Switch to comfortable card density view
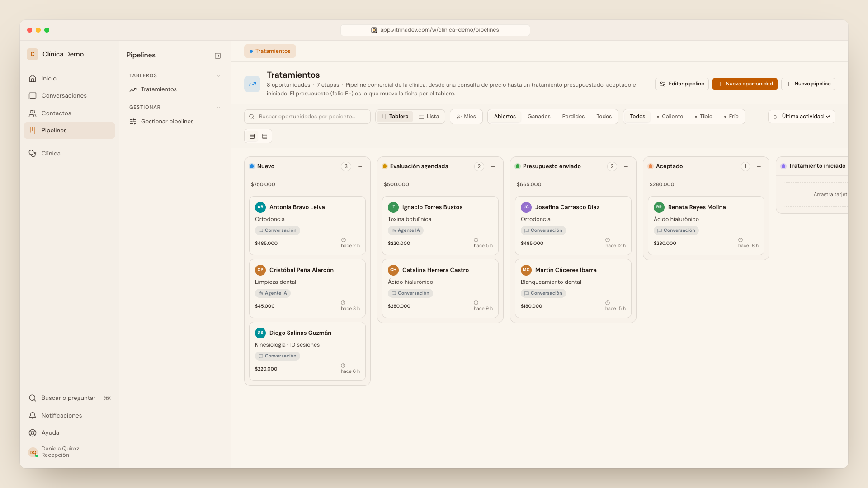The width and height of the screenshot is (868, 488). (x=252, y=136)
